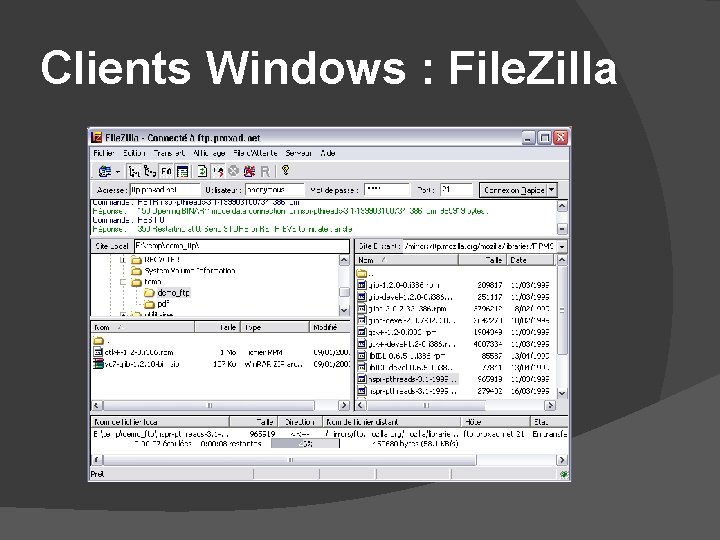Viewport: 720px width, 540px height.
Task: Open the File d'Attente menu
Action: tap(255, 153)
